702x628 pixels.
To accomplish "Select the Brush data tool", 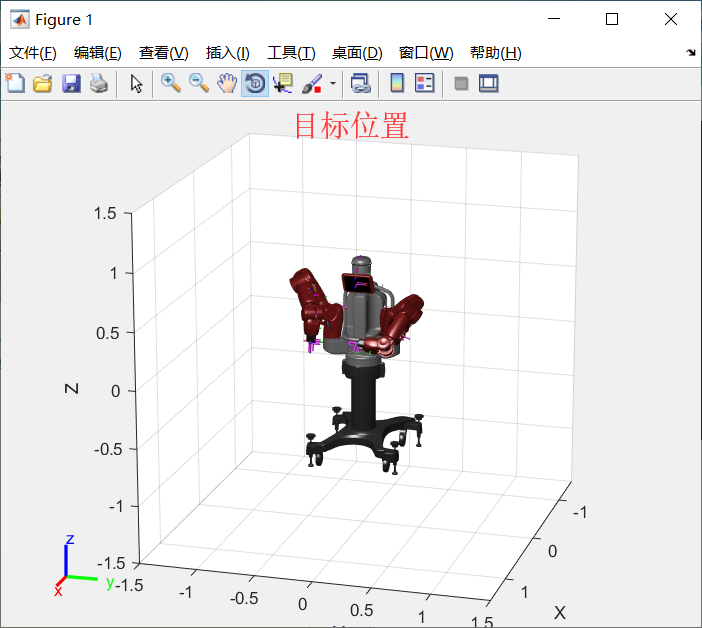I will pos(312,83).
